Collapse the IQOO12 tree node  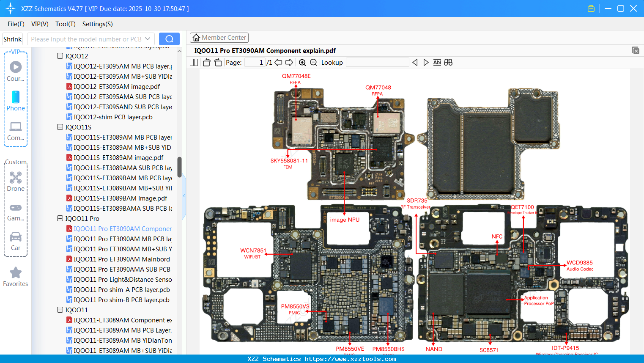[60, 56]
